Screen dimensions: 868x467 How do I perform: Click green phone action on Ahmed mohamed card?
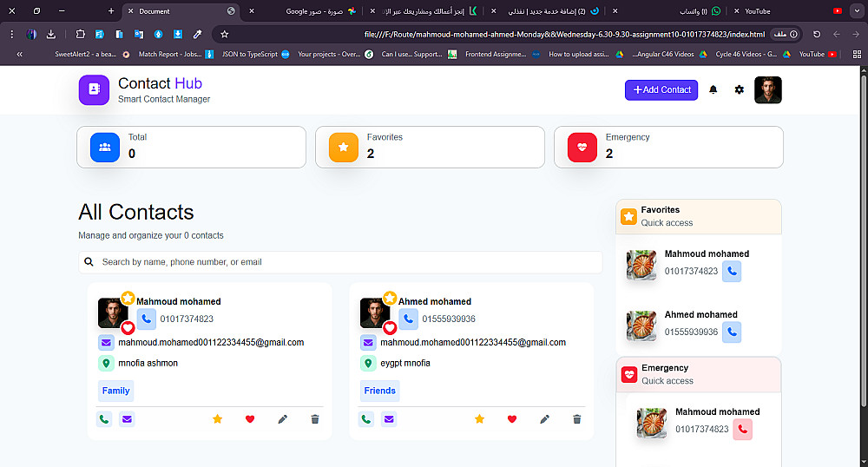[x=366, y=419]
